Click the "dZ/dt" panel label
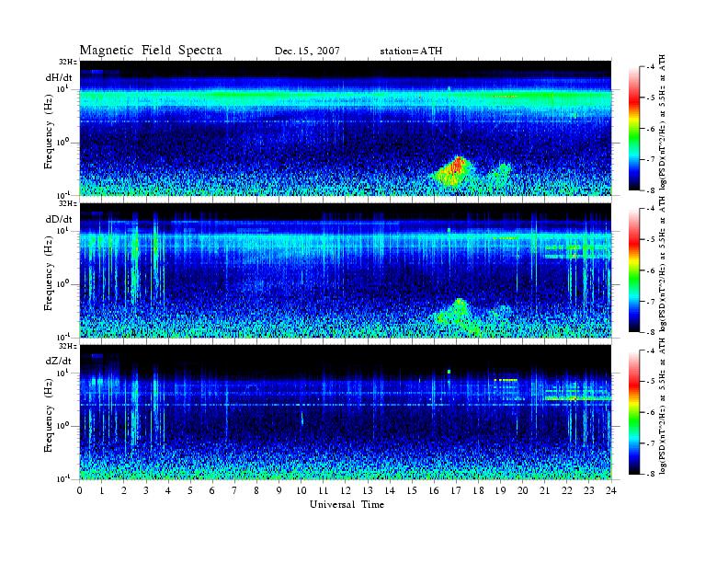Image resolution: width=728 pixels, height=563 pixels. (59, 361)
